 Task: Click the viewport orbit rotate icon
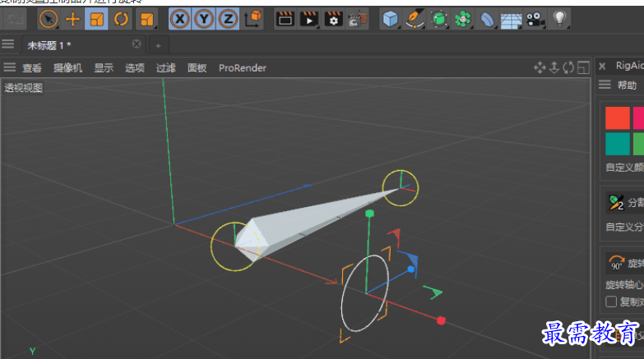tap(568, 67)
